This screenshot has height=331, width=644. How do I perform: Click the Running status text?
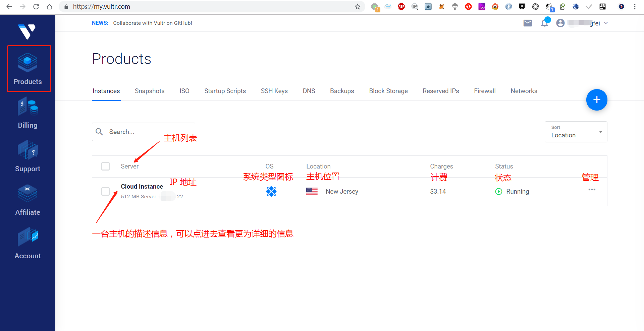click(x=518, y=192)
